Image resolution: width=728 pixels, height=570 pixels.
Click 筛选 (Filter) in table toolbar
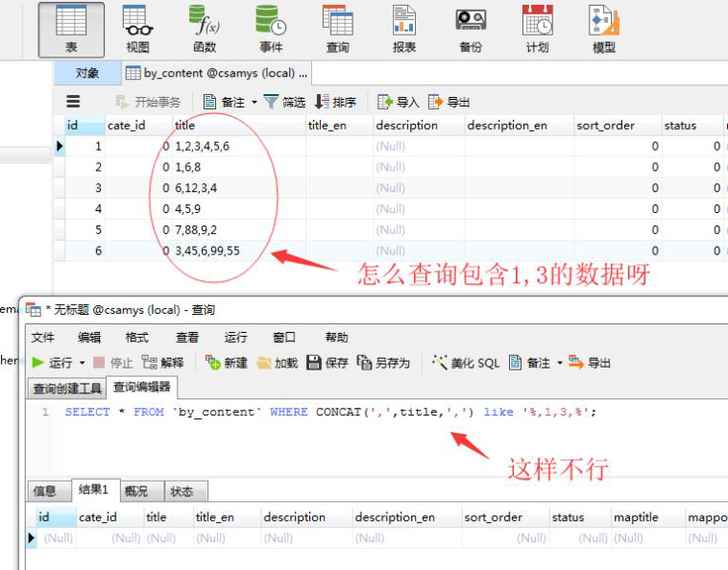click(284, 102)
